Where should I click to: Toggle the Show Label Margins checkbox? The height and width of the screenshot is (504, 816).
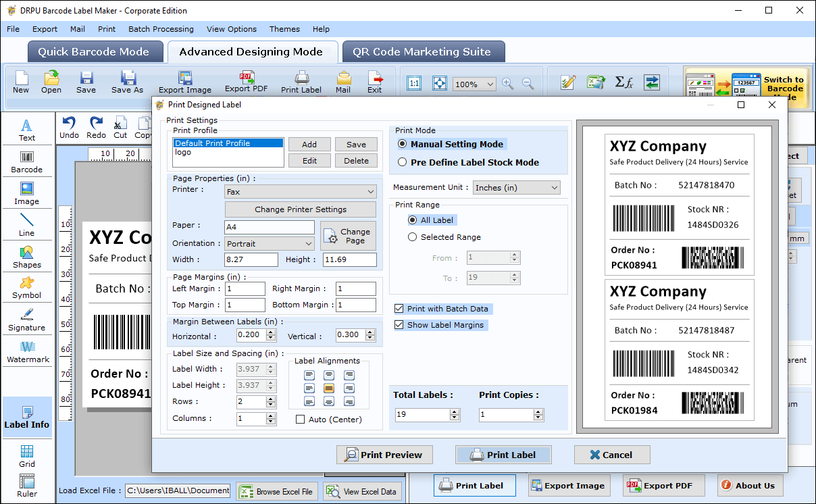pyautogui.click(x=399, y=325)
